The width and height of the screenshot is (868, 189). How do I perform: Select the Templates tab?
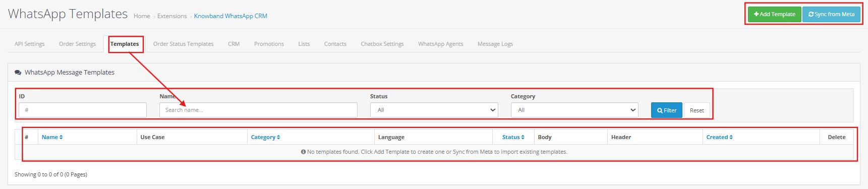tap(125, 44)
